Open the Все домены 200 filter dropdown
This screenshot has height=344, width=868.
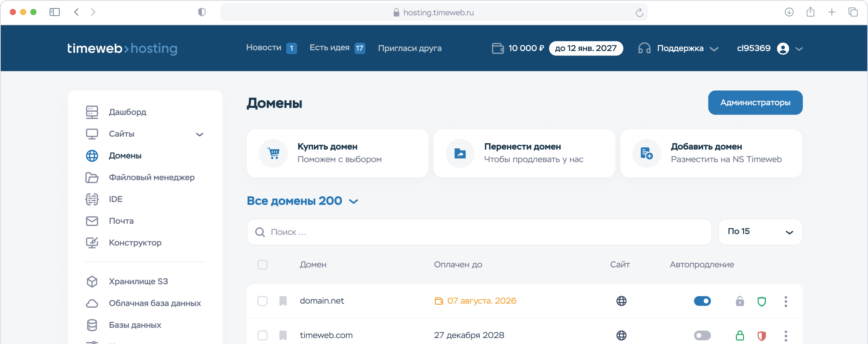[303, 201]
